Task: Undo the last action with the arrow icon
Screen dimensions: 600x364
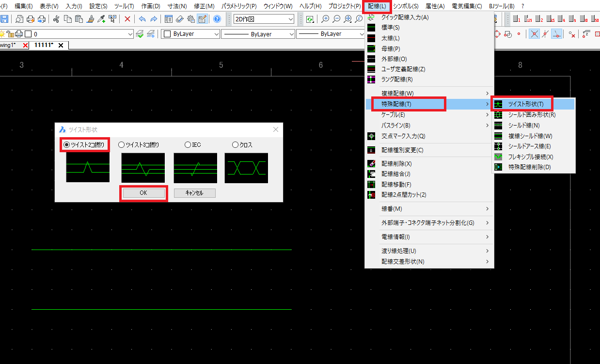Action: coord(142,19)
